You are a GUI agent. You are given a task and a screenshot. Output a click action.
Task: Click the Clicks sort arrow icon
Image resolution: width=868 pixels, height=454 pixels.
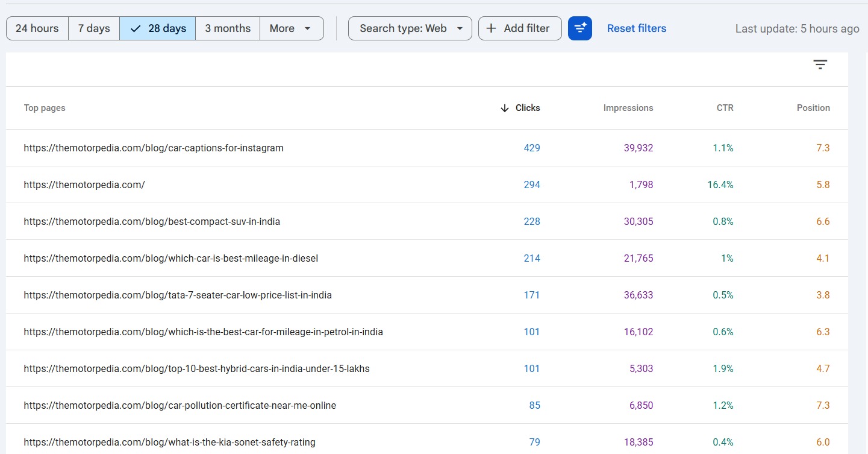pyautogui.click(x=505, y=108)
